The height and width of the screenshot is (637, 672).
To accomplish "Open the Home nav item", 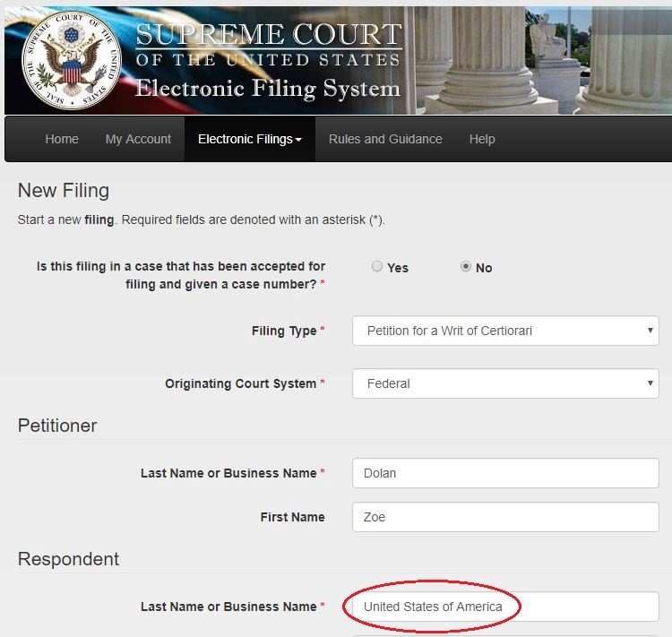I will tap(62, 139).
